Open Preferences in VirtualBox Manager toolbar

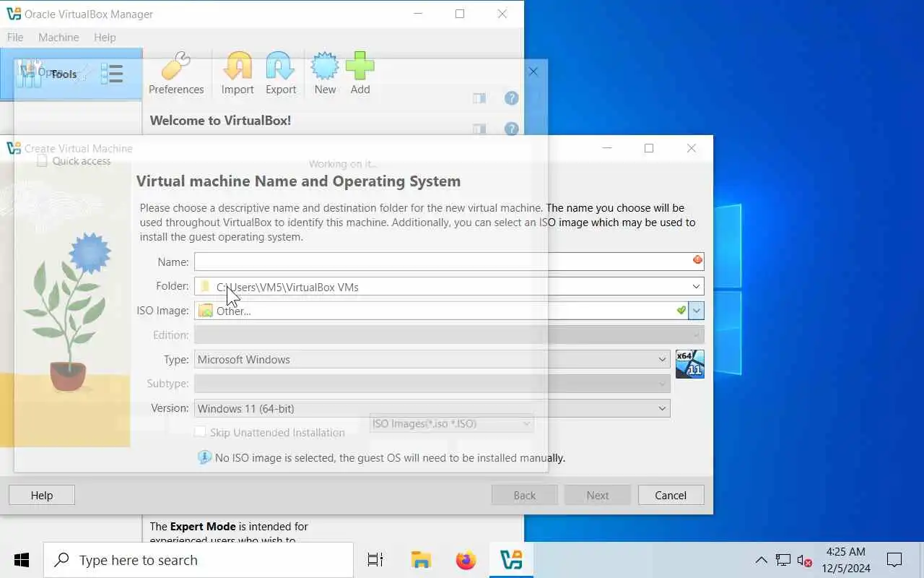[x=176, y=74]
